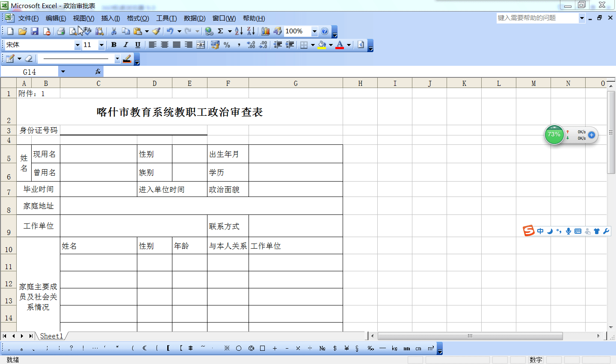Create a new blank workbook
Image resolution: width=616 pixels, height=364 pixels.
click(x=9, y=31)
